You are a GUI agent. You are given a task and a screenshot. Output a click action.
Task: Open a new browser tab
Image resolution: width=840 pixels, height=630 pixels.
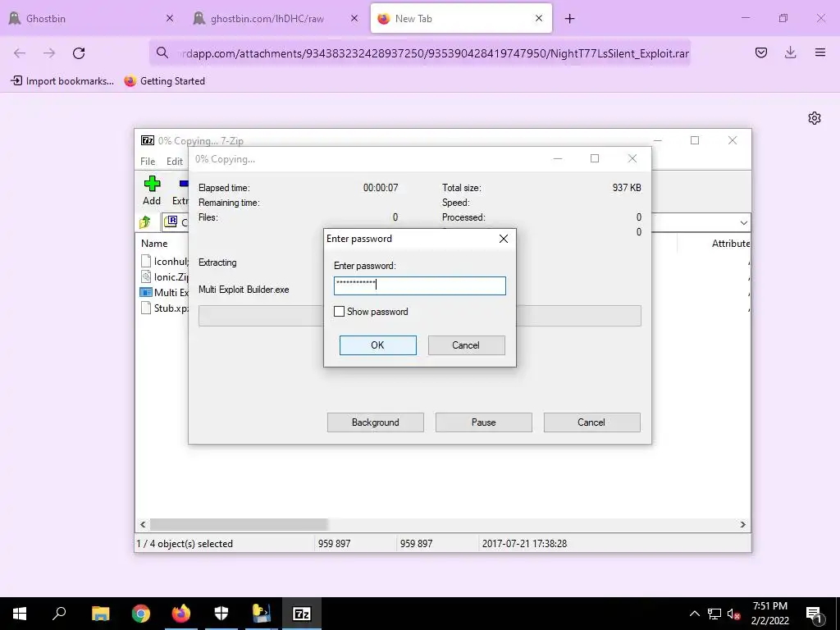(x=569, y=19)
